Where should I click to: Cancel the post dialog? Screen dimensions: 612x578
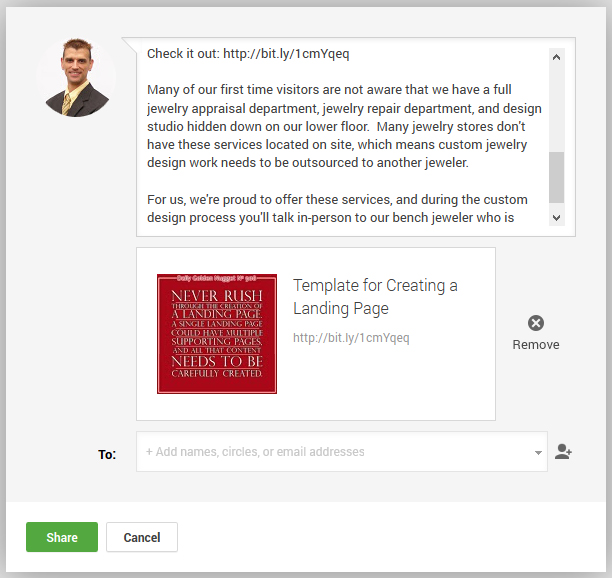(x=142, y=537)
